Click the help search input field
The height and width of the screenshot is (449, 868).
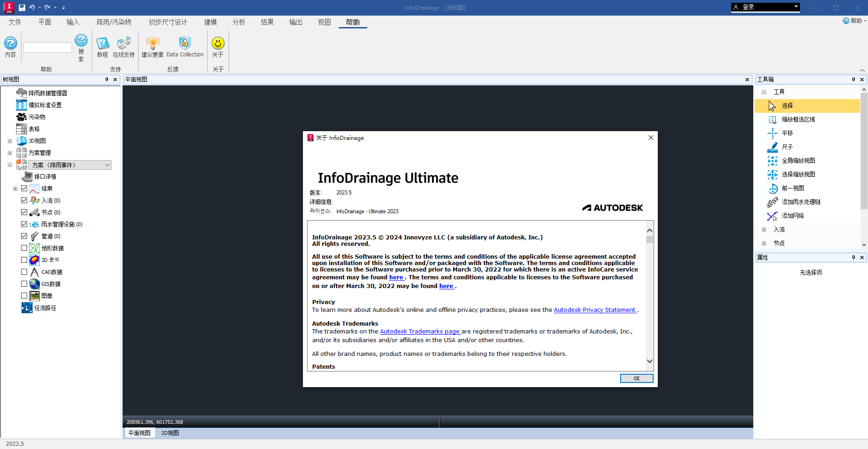tap(48, 47)
